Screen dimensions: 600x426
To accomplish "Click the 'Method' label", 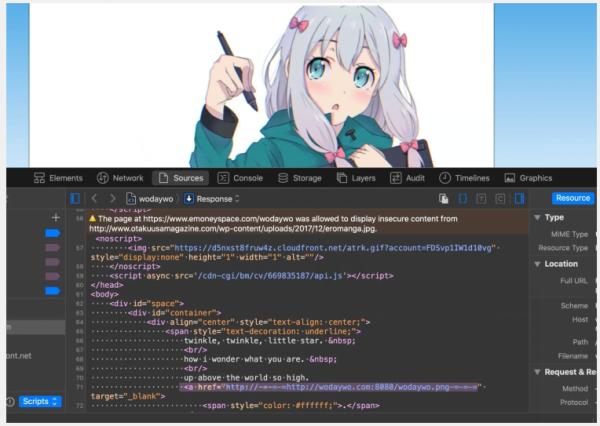I will point(575,388).
